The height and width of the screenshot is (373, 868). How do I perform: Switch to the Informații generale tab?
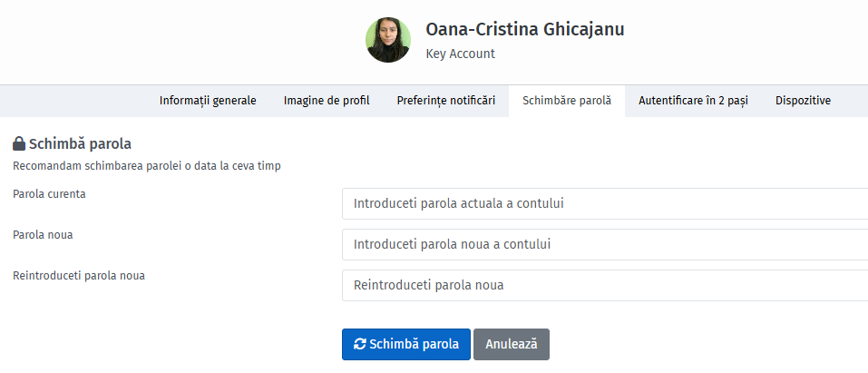coord(208,101)
